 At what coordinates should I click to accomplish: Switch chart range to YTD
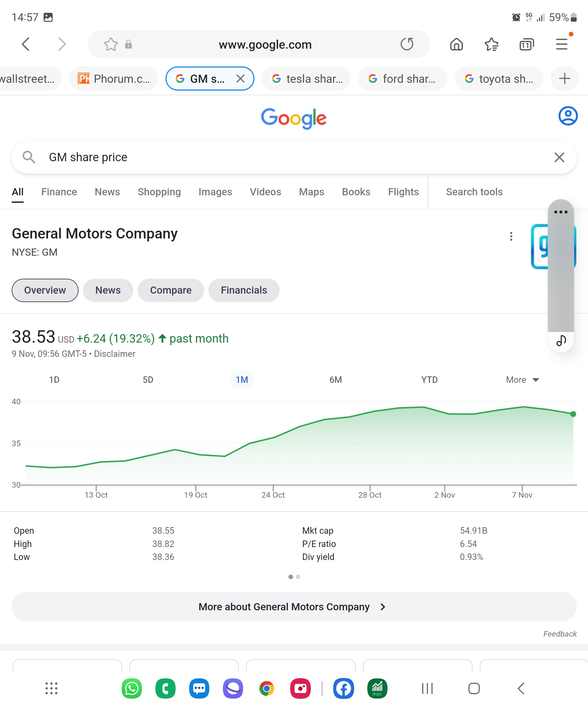429,380
